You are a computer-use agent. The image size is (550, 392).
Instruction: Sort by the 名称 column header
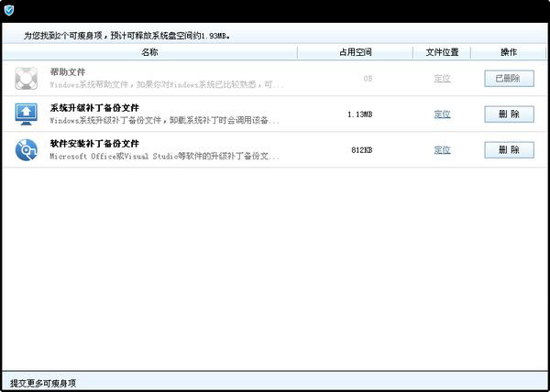[x=149, y=52]
